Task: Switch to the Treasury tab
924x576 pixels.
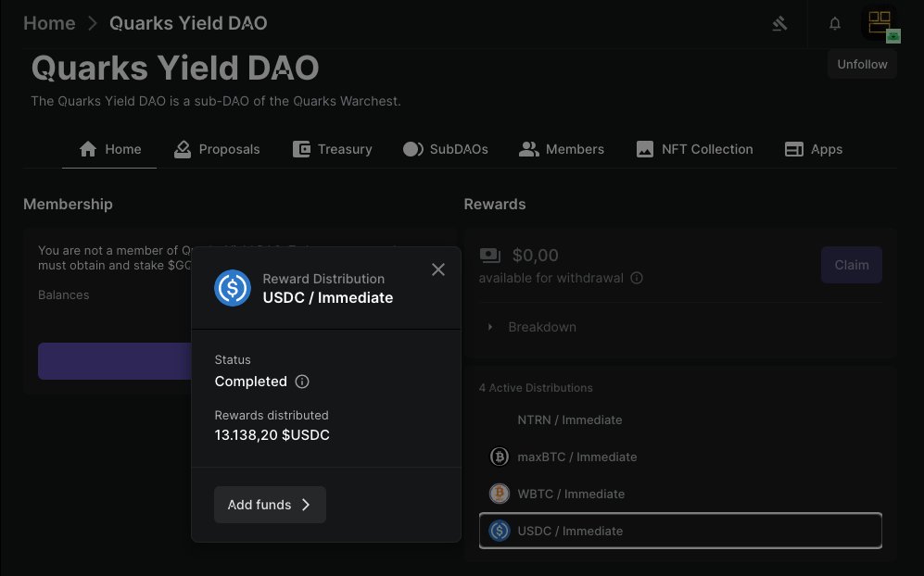Action: pyautogui.click(x=333, y=149)
